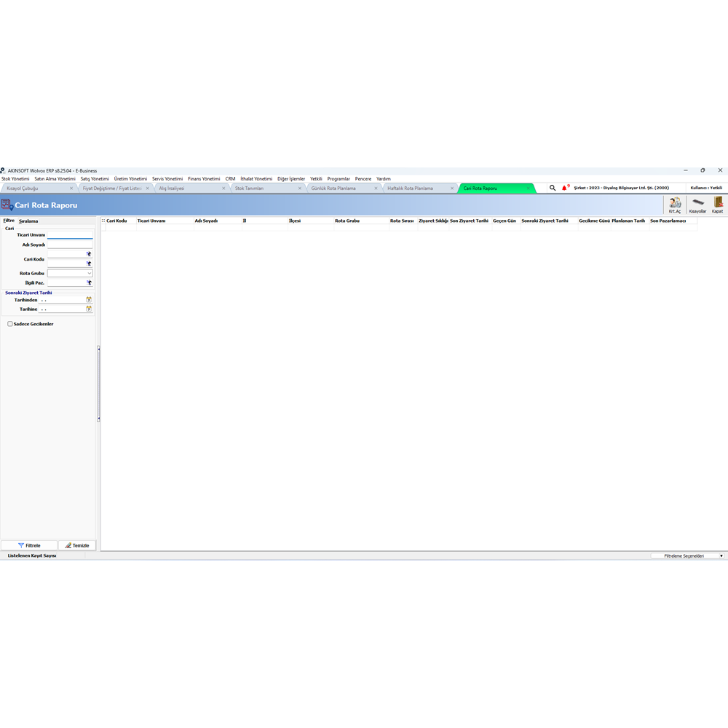Viewport: 728px width, 728px height.
Task: Open the red notification bell
Action: [x=565, y=188]
